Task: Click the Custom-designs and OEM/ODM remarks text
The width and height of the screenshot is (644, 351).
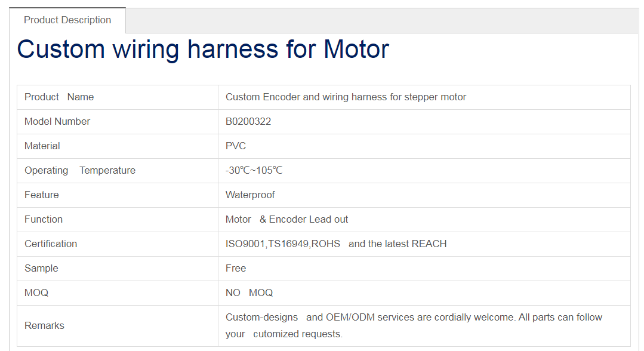Action: pos(414,318)
